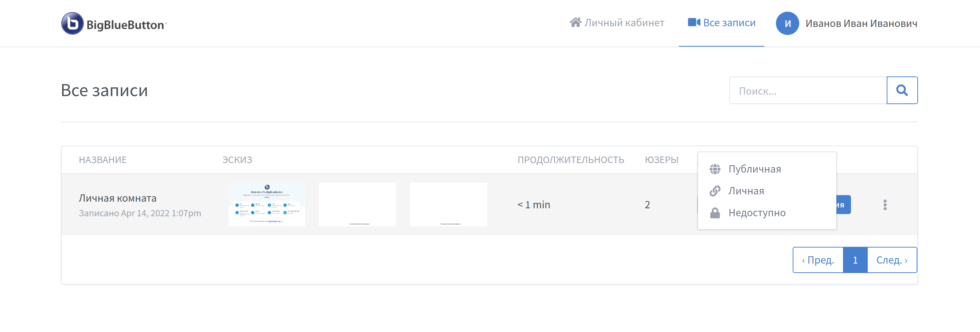Switch to Все записи tab
The width and height of the screenshot is (980, 332).
click(721, 23)
